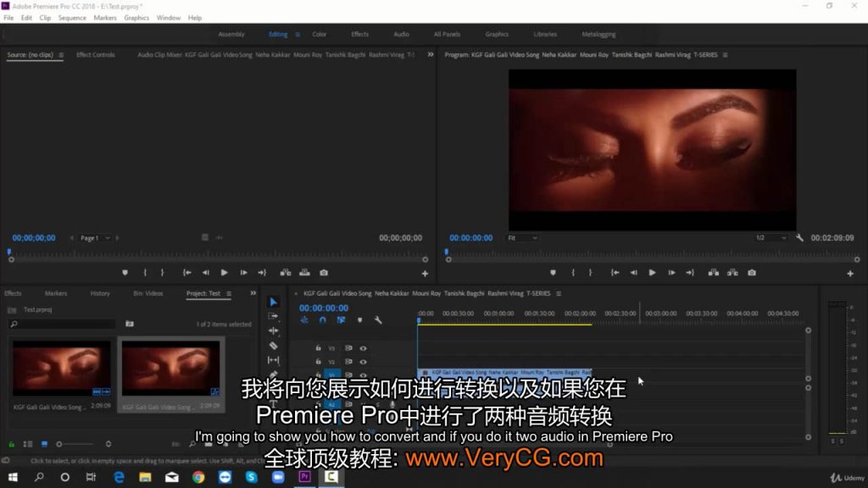This screenshot has width=868, height=488.
Task: Play in the Source monitor
Action: click(224, 273)
